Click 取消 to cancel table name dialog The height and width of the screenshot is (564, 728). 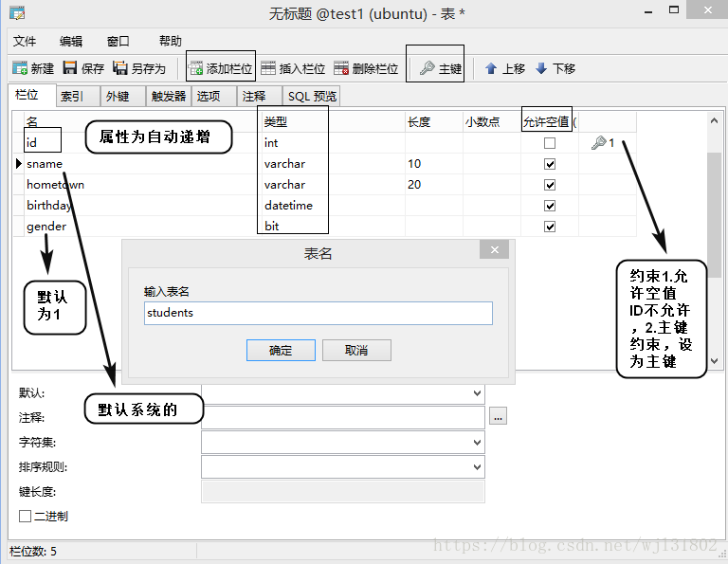(356, 350)
